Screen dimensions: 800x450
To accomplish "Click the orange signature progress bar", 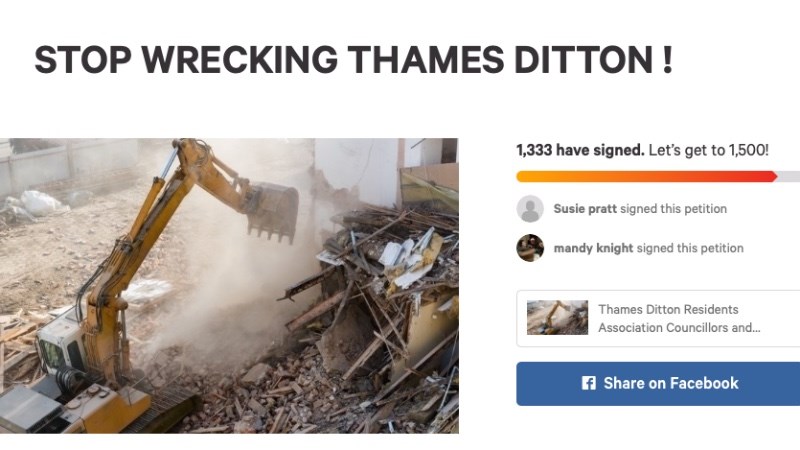I will 646,177.
